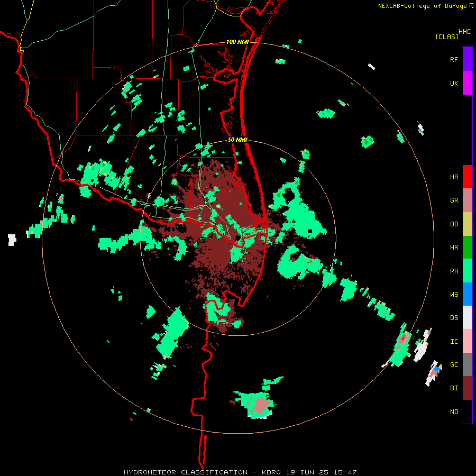The image size is (476, 476).
Task: Click the HA red legend swatch
Action: coord(467,177)
